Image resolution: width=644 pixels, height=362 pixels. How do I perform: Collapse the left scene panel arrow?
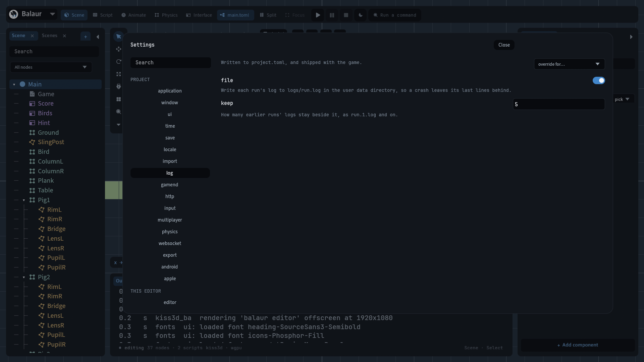(98, 37)
